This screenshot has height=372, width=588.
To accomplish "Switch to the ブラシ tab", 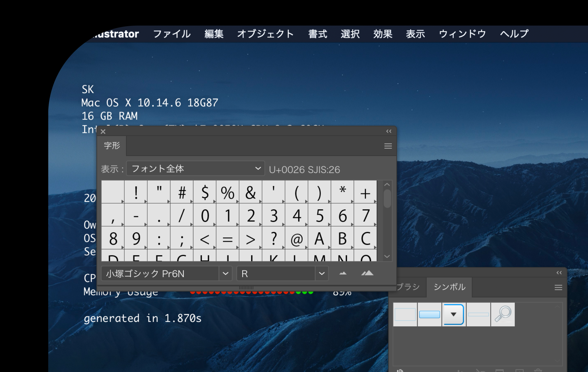I will click(x=408, y=287).
